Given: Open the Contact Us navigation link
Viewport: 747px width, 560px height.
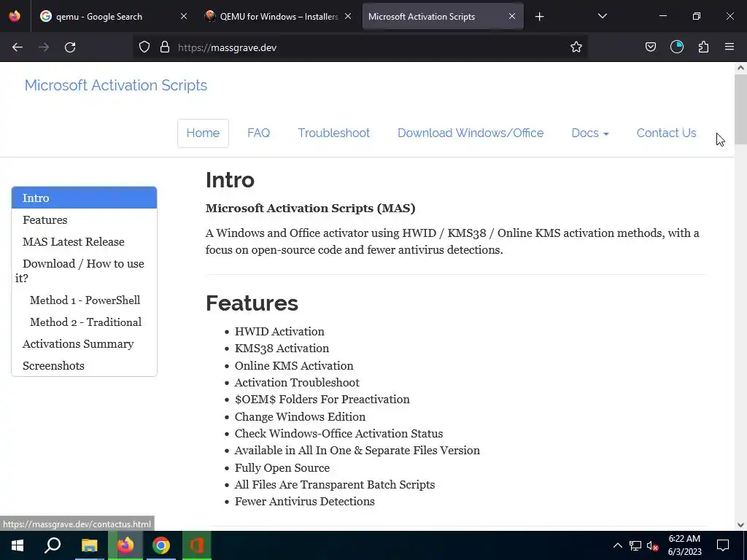Looking at the screenshot, I should click(666, 133).
